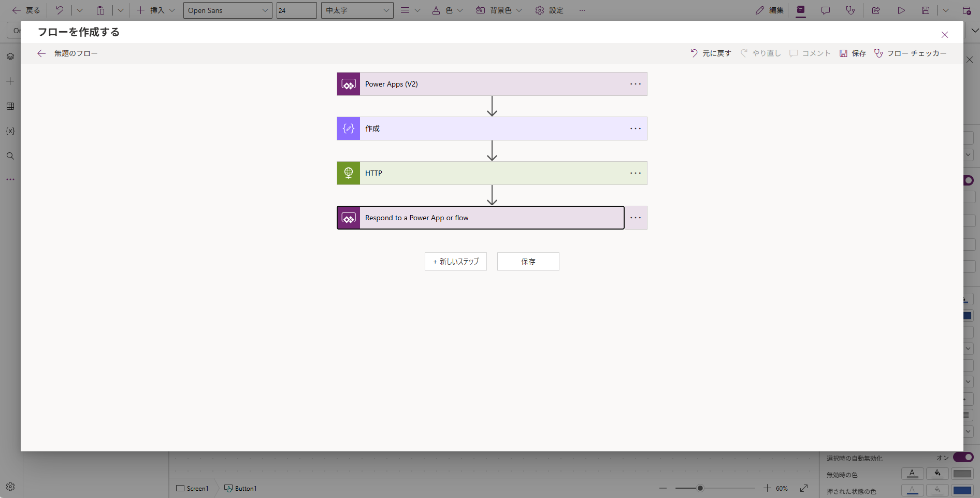This screenshot has height=498, width=980.
Task: Click the Respond to a Power App icon
Action: 349,218
